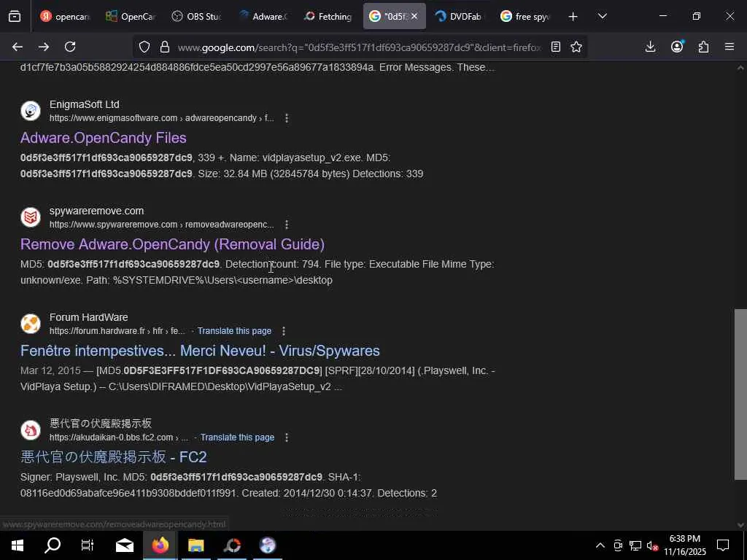Click the EnigmaSoft Ltd favicon
Viewport: 747px width, 560px height.
pyautogui.click(x=31, y=111)
